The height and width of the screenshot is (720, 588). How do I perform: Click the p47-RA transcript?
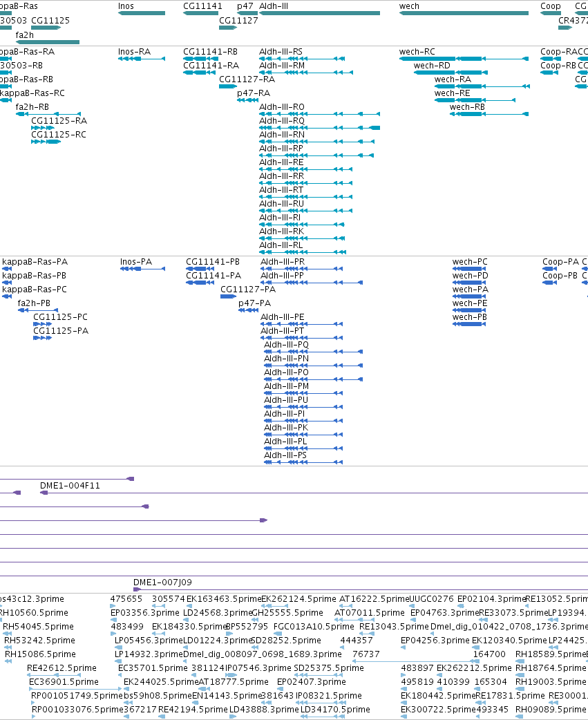pos(248,100)
